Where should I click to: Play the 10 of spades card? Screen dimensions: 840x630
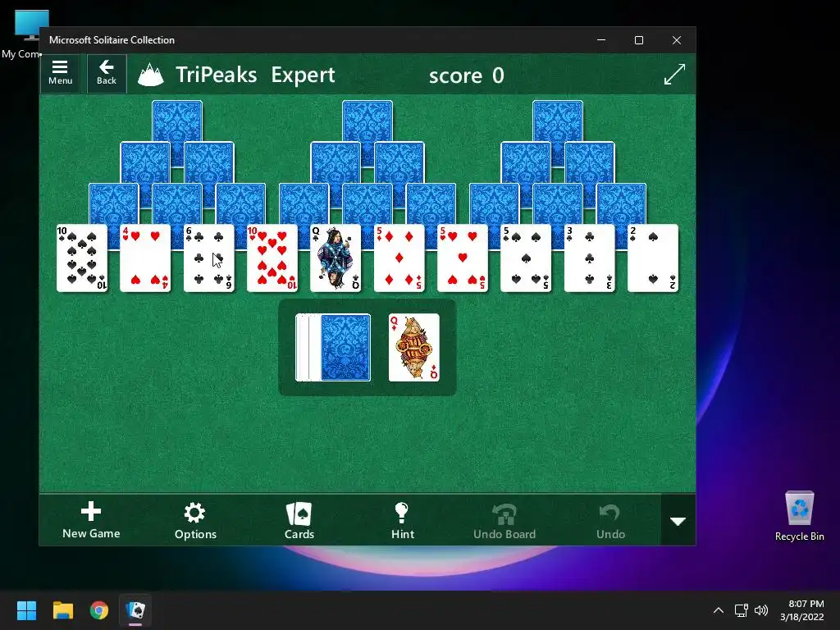pyautogui.click(x=82, y=258)
